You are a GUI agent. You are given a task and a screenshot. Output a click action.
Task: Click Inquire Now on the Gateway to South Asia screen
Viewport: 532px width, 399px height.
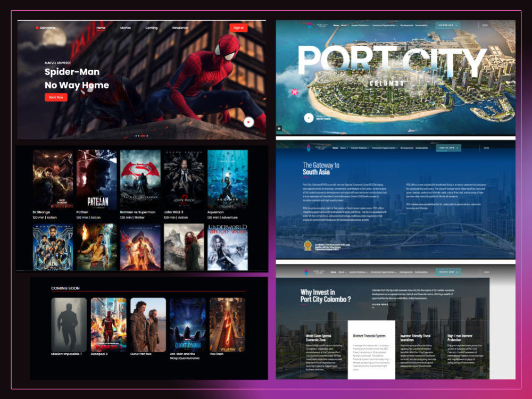[448, 148]
